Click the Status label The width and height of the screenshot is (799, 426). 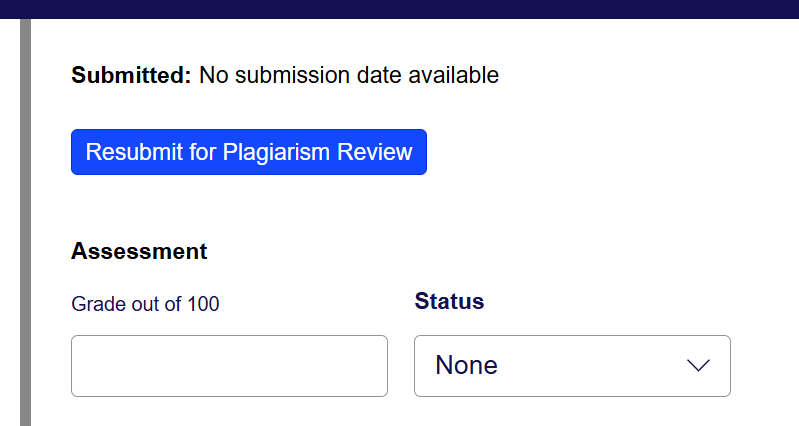pos(449,301)
